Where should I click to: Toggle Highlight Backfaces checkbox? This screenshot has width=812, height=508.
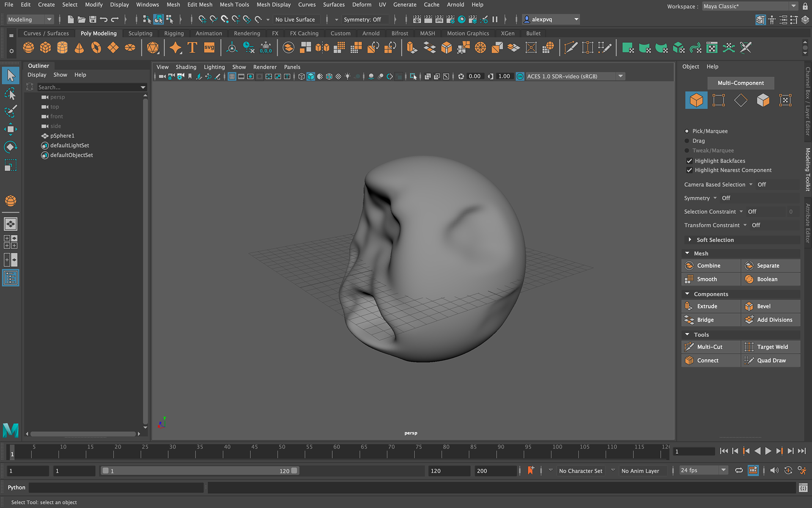click(689, 161)
